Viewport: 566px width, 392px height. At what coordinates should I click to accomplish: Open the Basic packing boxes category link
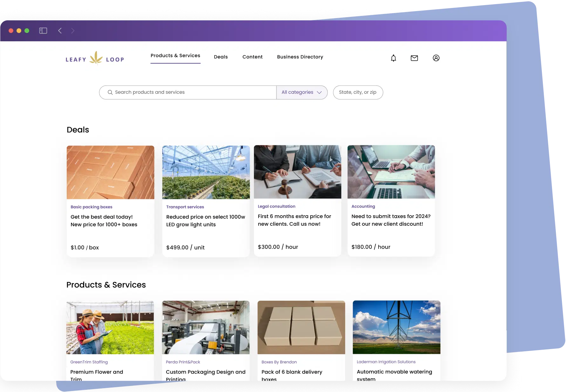(x=91, y=207)
